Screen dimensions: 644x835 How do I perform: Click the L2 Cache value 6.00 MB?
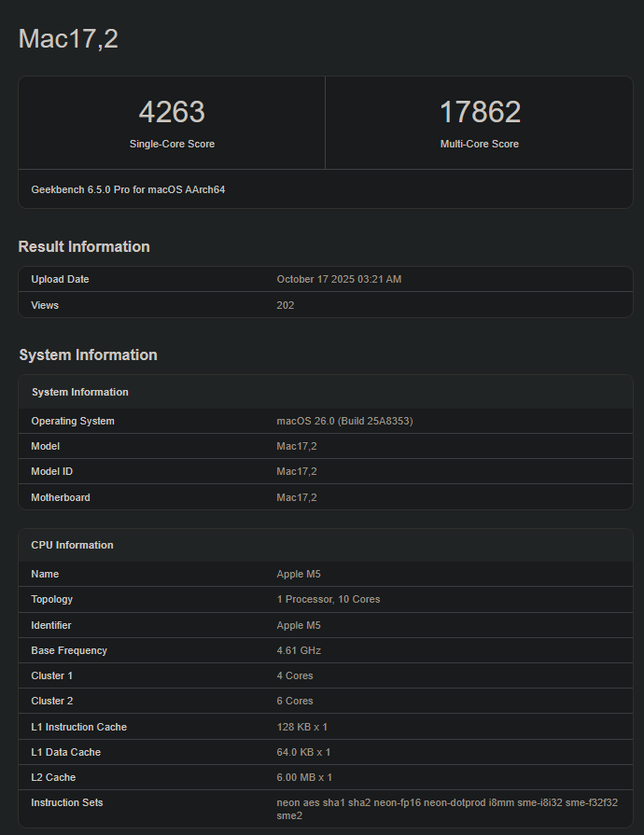[x=304, y=778]
